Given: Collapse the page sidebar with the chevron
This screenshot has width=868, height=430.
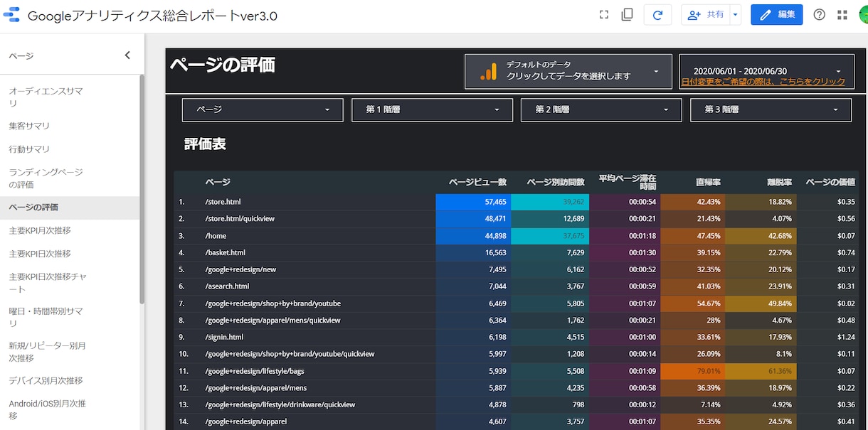Looking at the screenshot, I should [127, 55].
